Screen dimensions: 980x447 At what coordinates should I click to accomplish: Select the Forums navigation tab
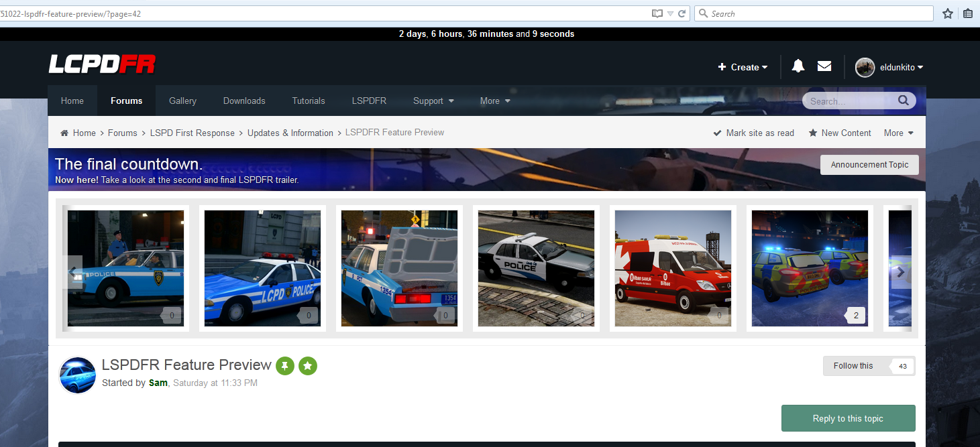(127, 101)
